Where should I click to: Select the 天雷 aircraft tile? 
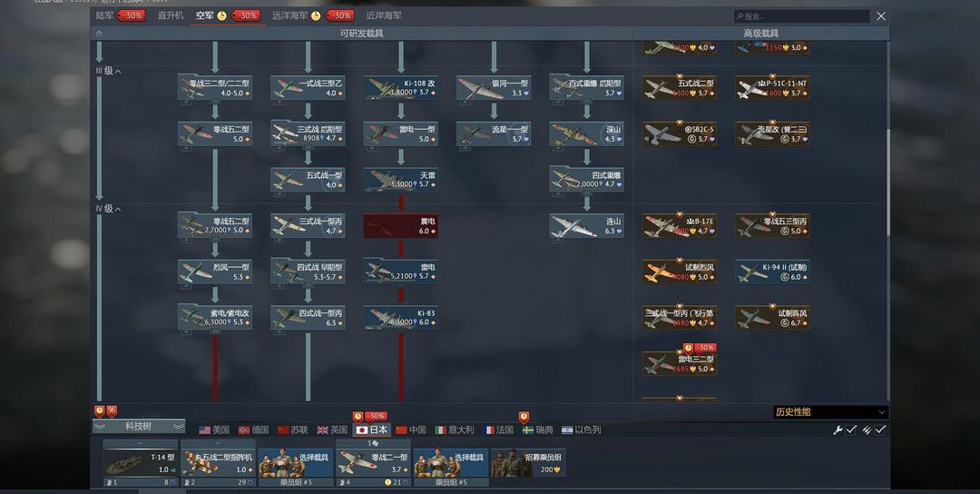[401, 180]
